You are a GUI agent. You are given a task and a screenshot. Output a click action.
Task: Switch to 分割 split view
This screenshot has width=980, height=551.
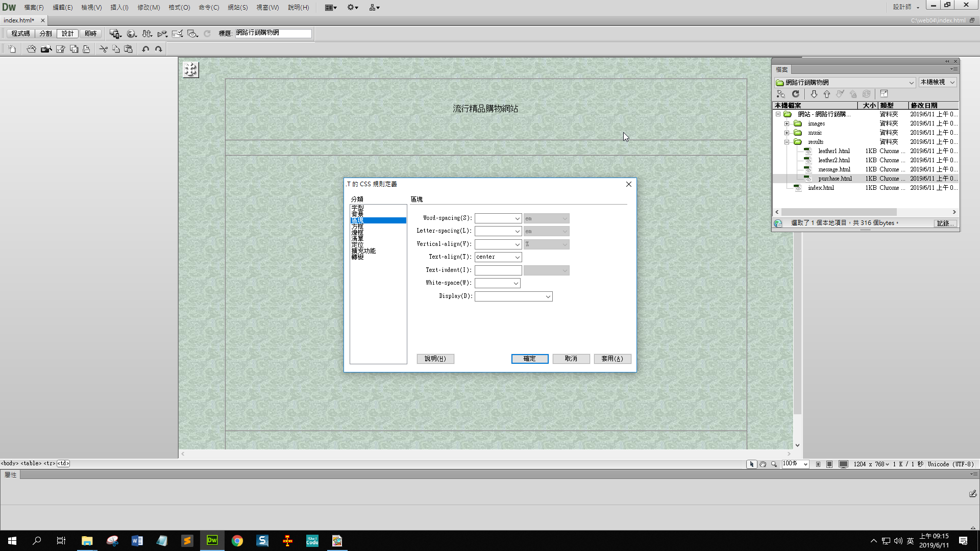pos(45,34)
